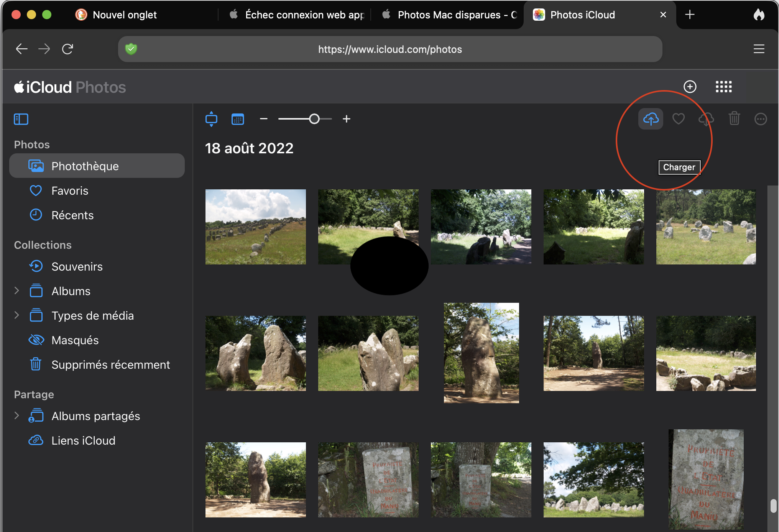Open the Masqués hidden photos album

coord(75,340)
